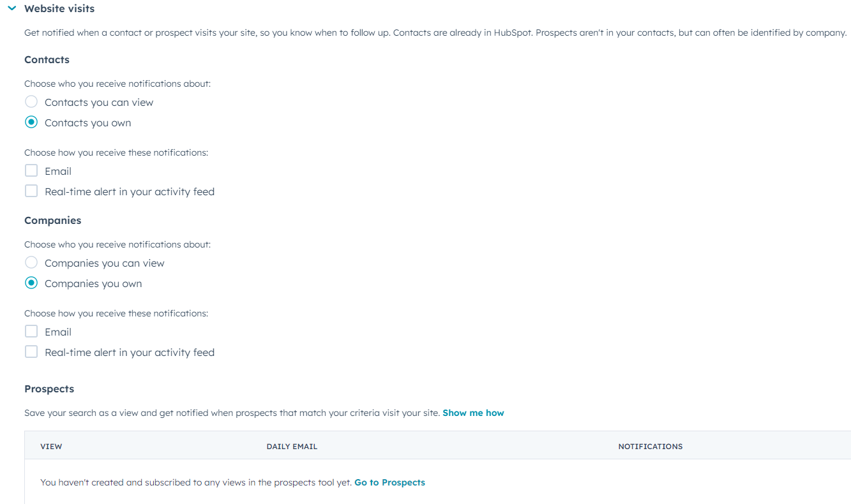The height and width of the screenshot is (504, 851).
Task: Open the Show me how link
Action: pyautogui.click(x=473, y=413)
